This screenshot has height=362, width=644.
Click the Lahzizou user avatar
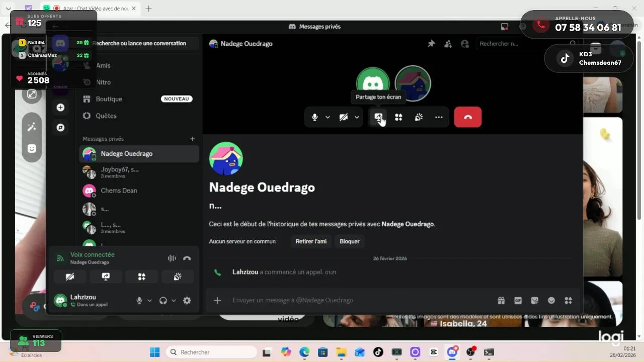[60, 301]
